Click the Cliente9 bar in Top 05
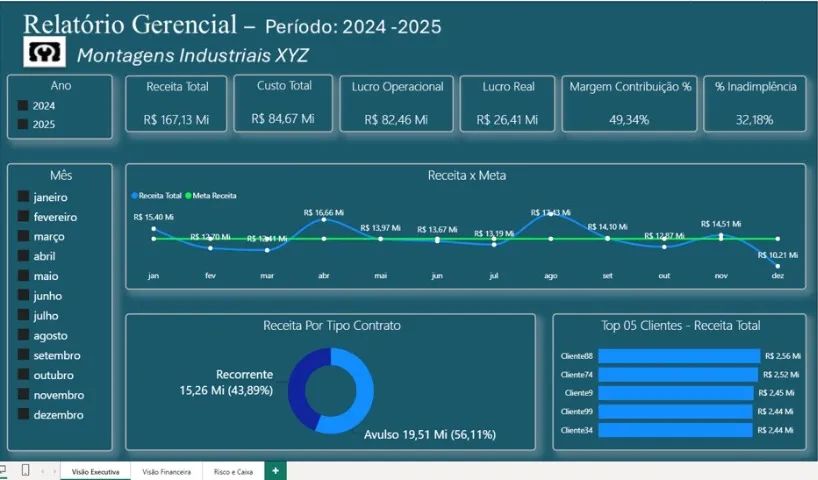The height and width of the screenshot is (480, 818). click(x=676, y=393)
